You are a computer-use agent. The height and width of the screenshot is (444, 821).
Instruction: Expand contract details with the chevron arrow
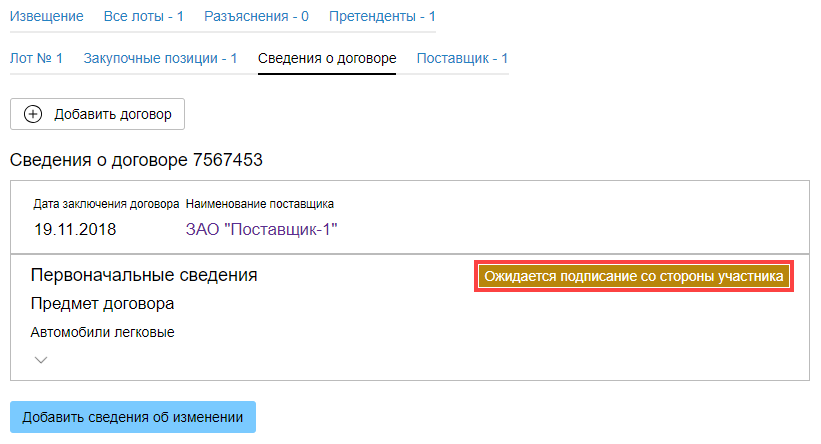coord(41,360)
